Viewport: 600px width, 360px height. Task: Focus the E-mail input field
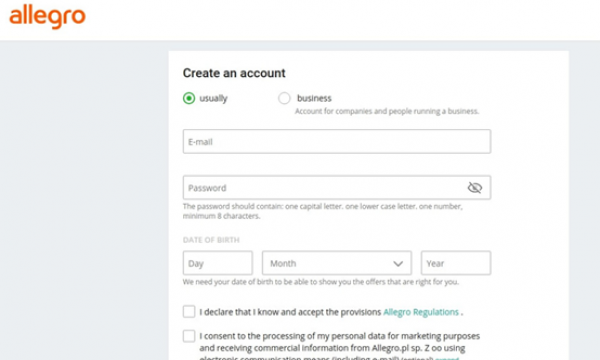click(x=337, y=142)
